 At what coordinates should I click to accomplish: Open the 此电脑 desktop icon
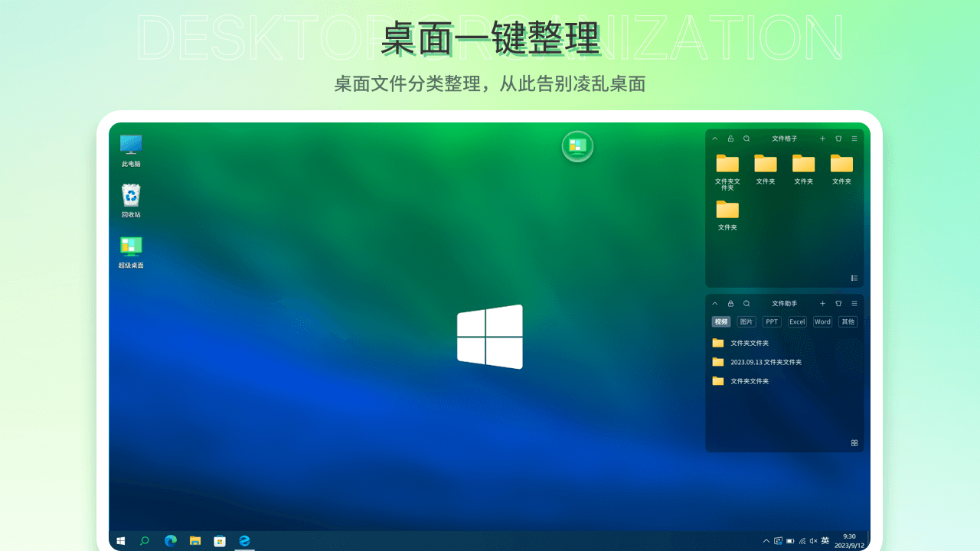click(131, 150)
